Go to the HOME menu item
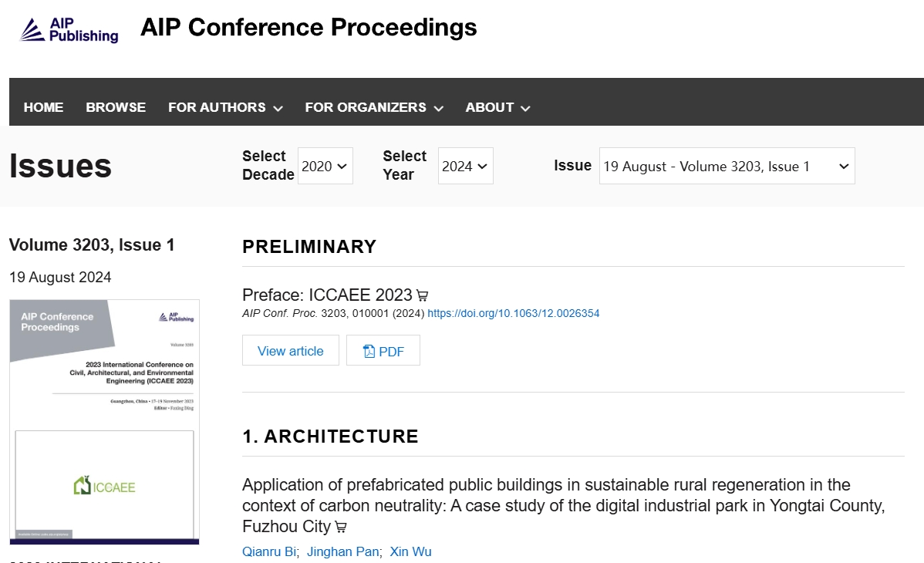The height and width of the screenshot is (563, 924). pyautogui.click(x=44, y=107)
